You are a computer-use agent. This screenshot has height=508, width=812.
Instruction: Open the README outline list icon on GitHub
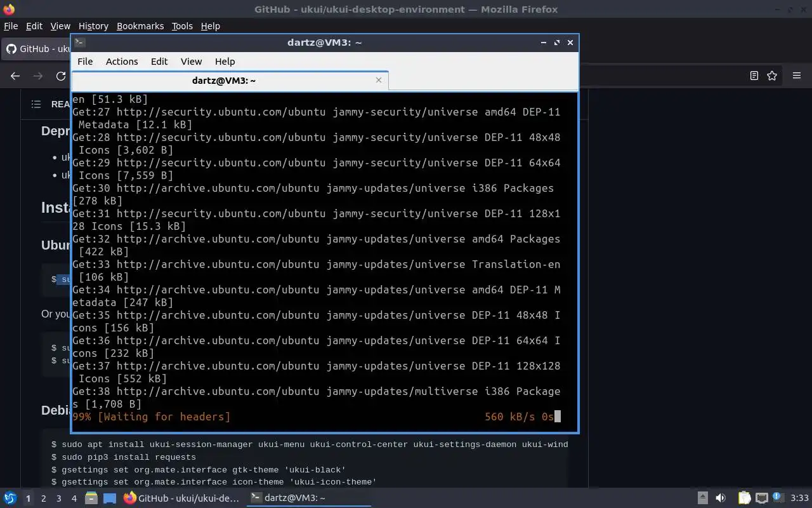click(36, 104)
